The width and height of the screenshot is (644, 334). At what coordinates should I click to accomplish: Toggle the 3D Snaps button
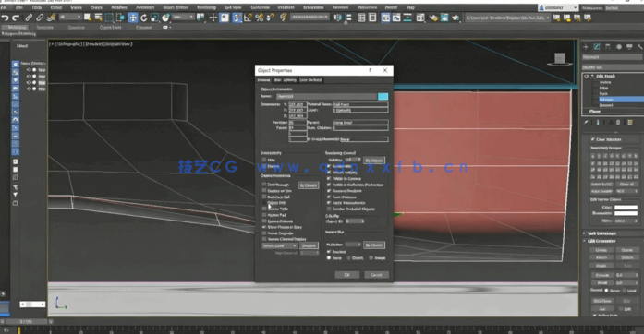(x=237, y=18)
